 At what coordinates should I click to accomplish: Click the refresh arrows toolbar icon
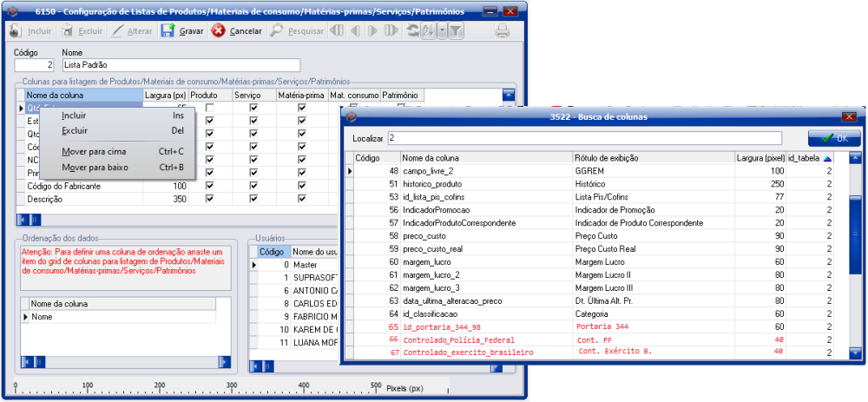tap(412, 31)
